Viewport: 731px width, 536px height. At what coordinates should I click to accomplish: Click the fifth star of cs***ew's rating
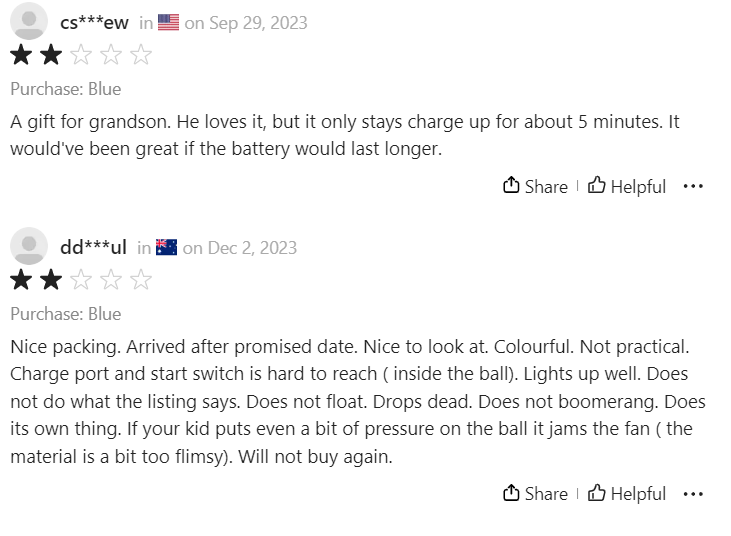tap(141, 55)
